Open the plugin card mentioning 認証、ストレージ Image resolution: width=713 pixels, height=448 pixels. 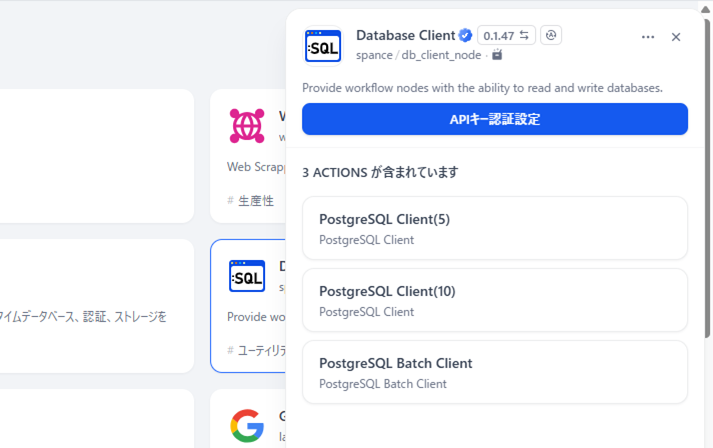click(95, 305)
